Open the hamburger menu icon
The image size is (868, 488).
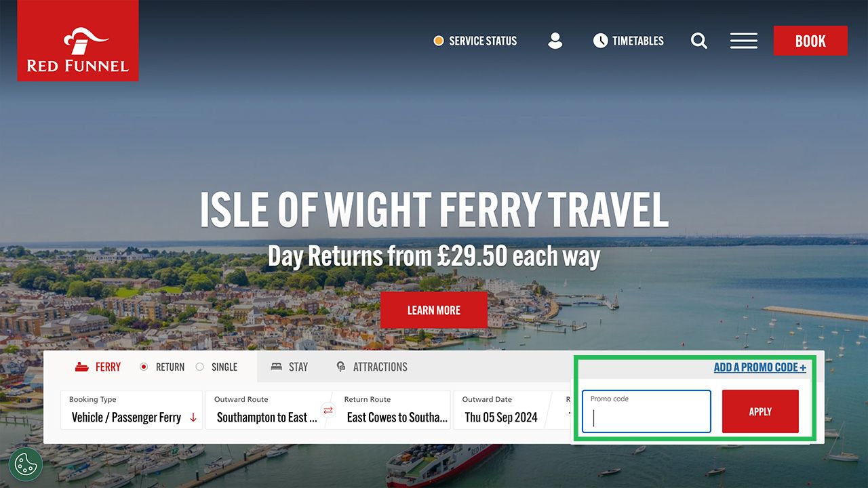pos(744,41)
